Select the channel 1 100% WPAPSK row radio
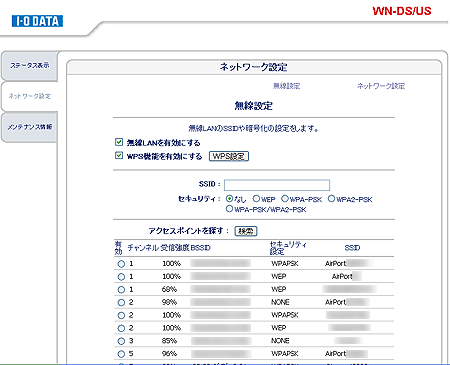450x365 pixels. tap(121, 264)
